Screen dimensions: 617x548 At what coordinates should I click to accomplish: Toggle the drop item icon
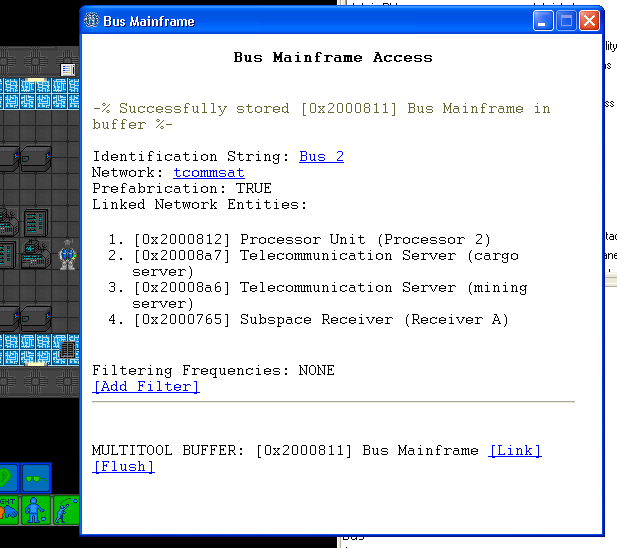[37, 511]
